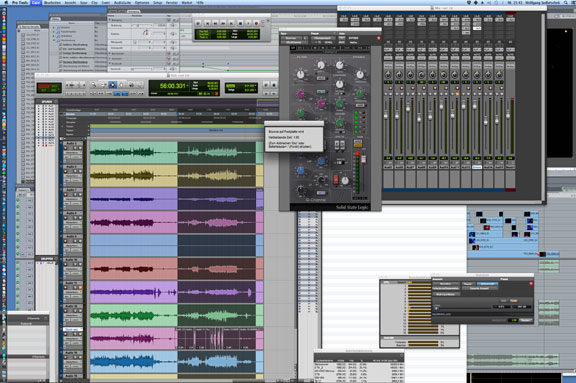Open the AudioSuite menu
The width and height of the screenshot is (576, 383).
pyautogui.click(x=122, y=2)
